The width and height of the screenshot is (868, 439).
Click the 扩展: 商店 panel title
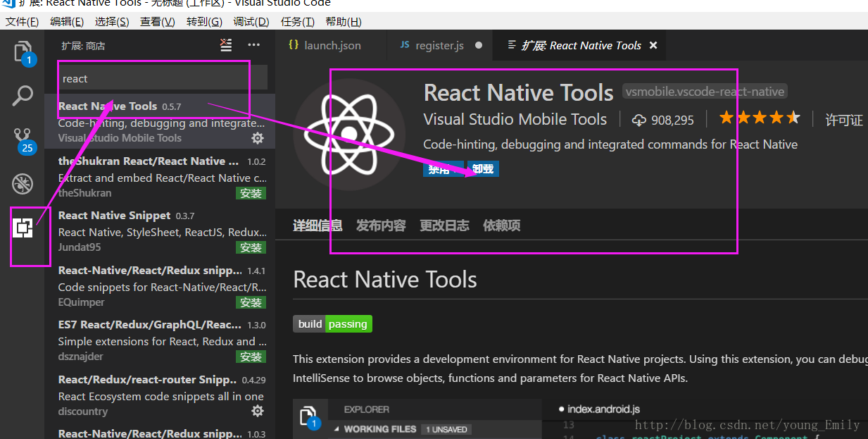(83, 46)
